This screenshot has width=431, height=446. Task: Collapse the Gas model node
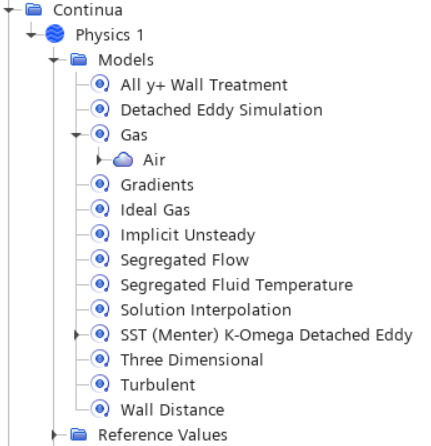point(76,135)
